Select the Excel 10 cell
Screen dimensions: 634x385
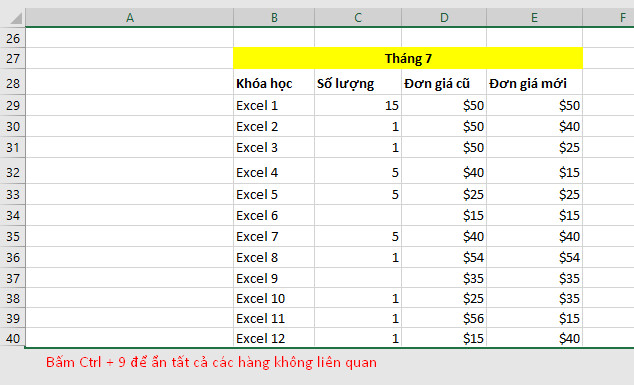(x=274, y=298)
